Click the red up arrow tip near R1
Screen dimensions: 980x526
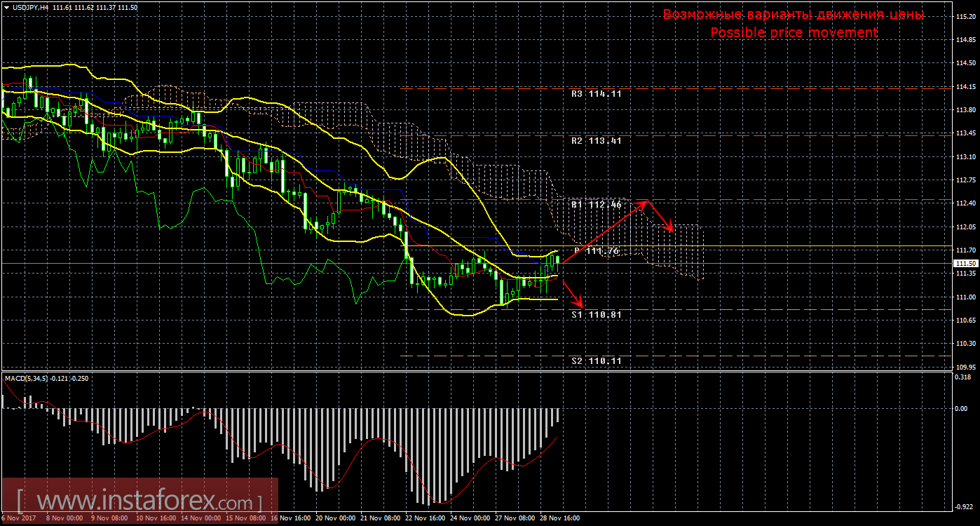pos(646,202)
